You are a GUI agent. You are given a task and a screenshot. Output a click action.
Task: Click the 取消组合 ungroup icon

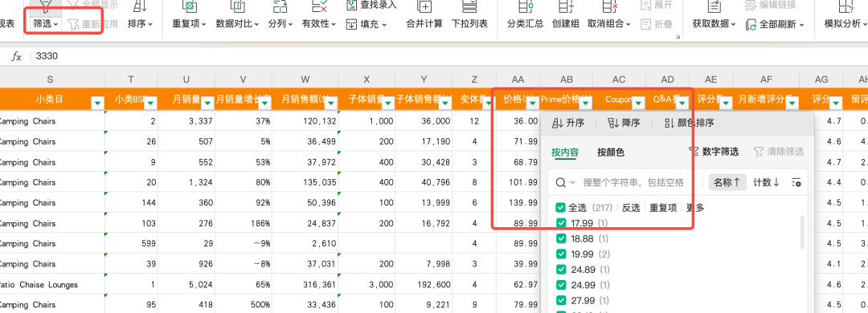(x=609, y=6)
